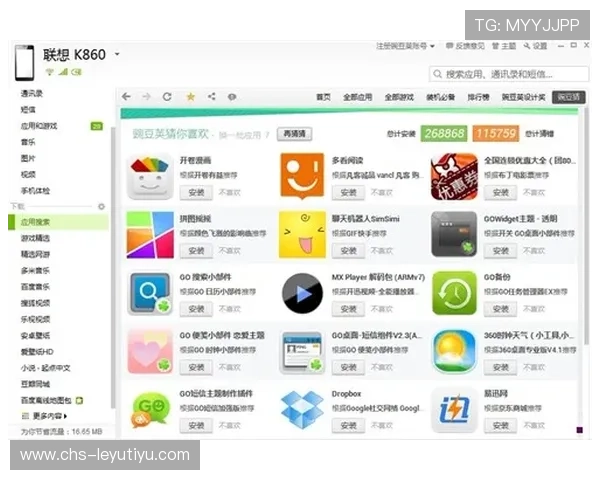Click the green badge on 应用和游戏
This screenshot has height=480, width=600.
click(x=96, y=126)
